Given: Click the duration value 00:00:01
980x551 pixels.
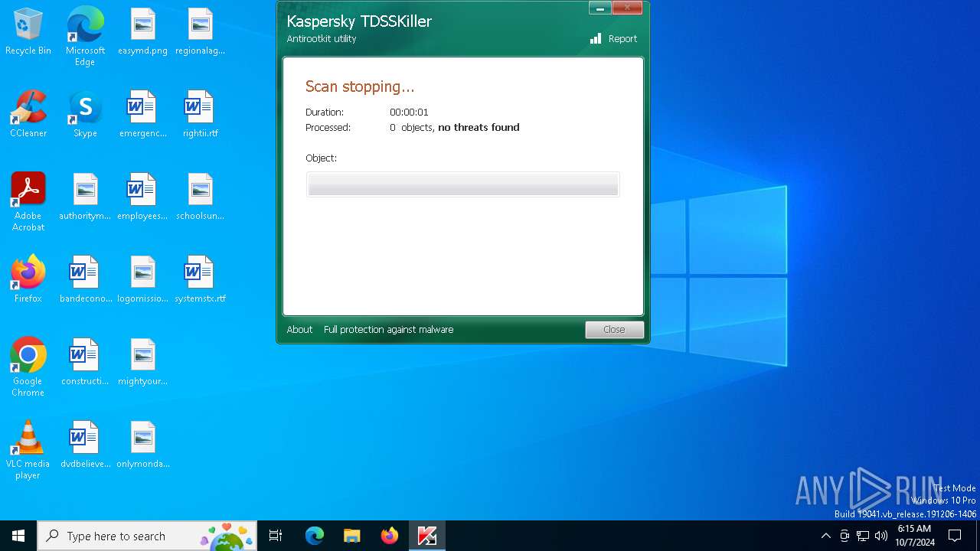Looking at the screenshot, I should [x=409, y=112].
